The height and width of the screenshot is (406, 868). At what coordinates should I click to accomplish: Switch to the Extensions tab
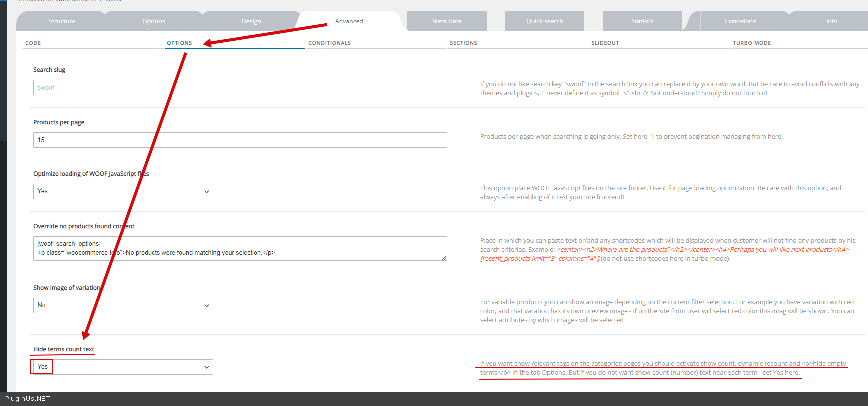740,21
